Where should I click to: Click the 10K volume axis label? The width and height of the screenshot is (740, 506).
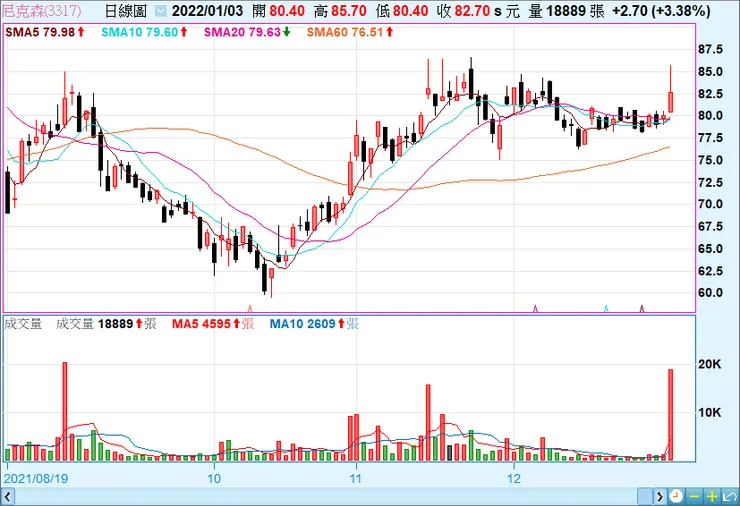[x=710, y=413]
